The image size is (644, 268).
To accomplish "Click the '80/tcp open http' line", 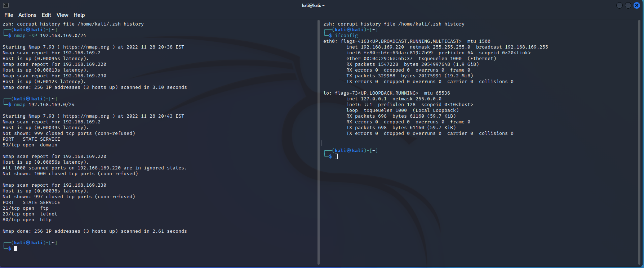I will (27, 220).
